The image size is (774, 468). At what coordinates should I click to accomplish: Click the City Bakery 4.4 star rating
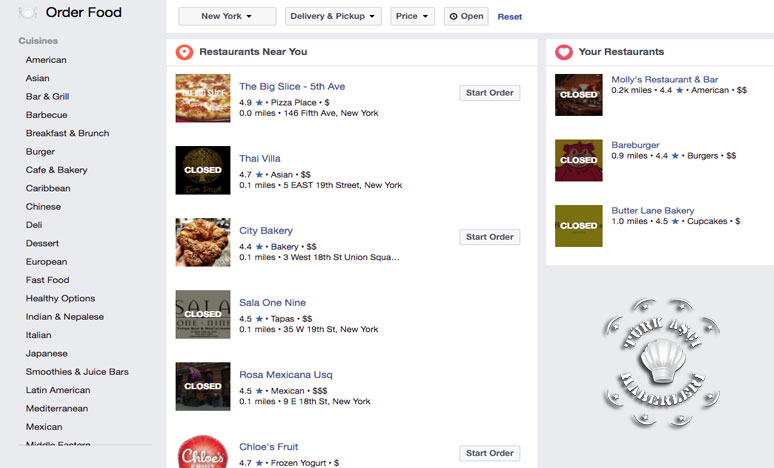click(259, 247)
